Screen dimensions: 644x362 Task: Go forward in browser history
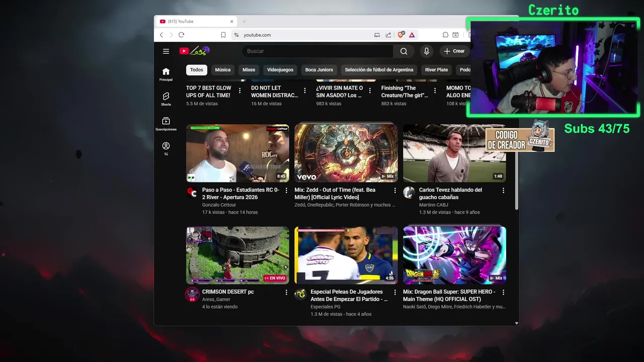click(x=171, y=35)
